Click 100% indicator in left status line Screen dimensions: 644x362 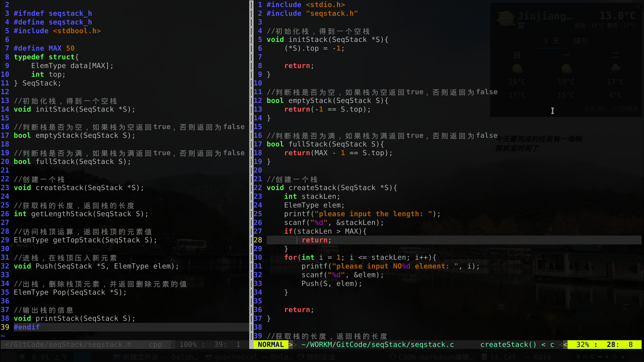tap(188, 345)
